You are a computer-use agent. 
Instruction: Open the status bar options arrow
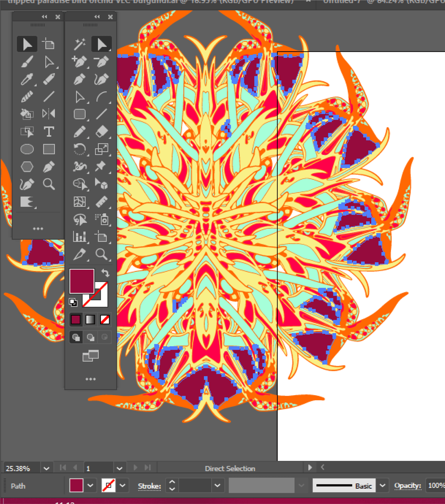pyautogui.click(x=310, y=468)
